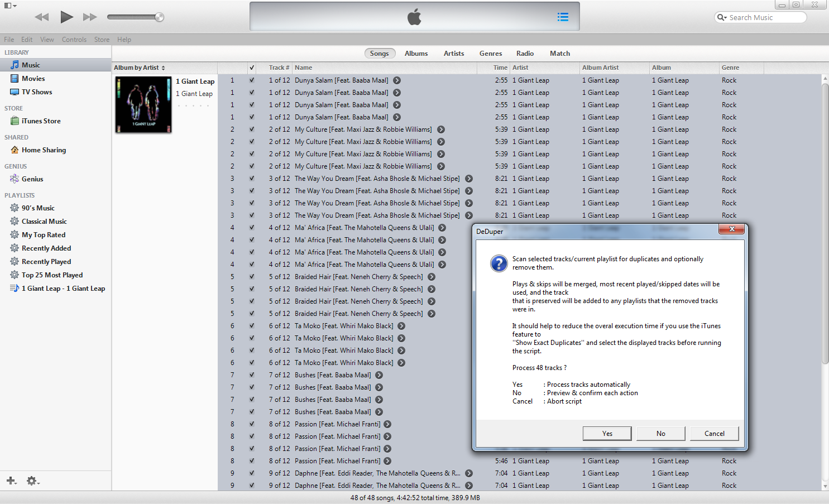This screenshot has width=829, height=504.
Task: Uncheck the last Dunya Salam track checkbox
Action: click(x=252, y=117)
